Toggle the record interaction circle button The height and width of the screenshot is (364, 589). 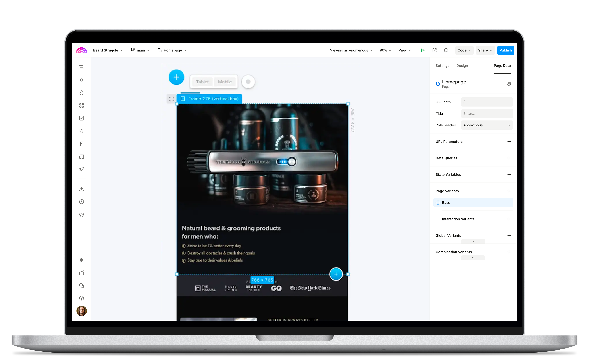click(248, 82)
